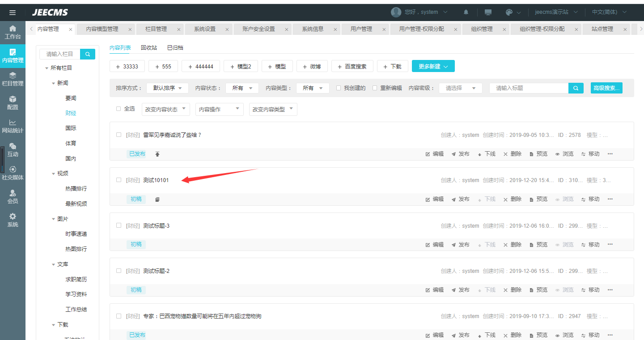The width and height of the screenshot is (644, 340).
Task: Select the checkbox for 测试标题-3
Action: click(119, 225)
